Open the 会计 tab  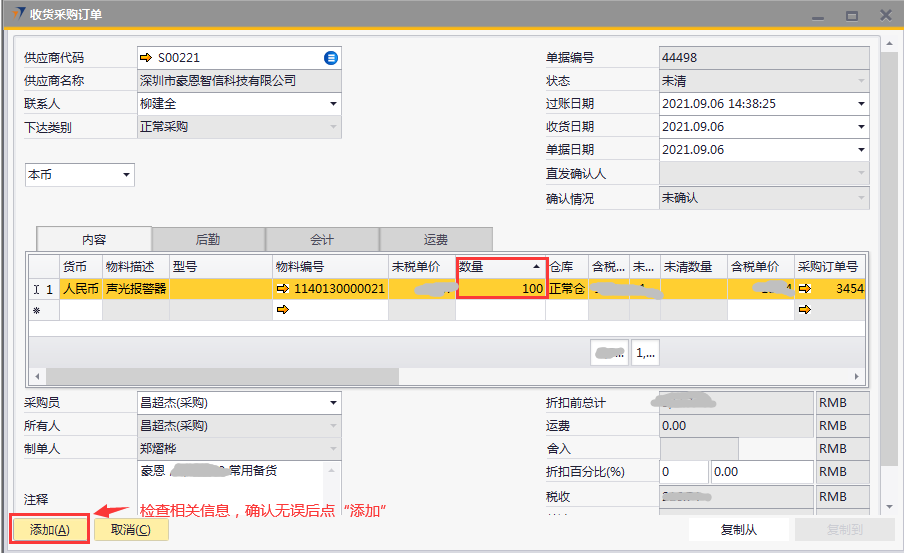[322, 240]
